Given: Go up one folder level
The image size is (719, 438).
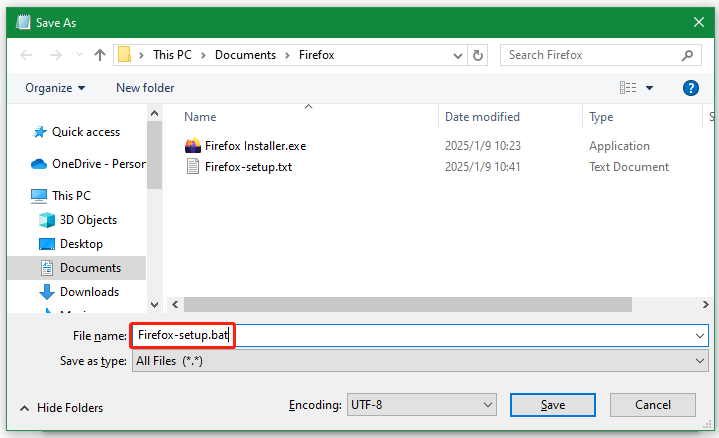Looking at the screenshot, I should pyautogui.click(x=100, y=55).
